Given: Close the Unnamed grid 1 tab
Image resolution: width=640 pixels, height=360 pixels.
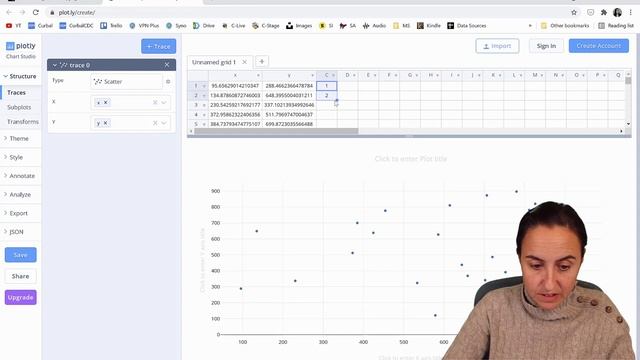Looking at the screenshot, I should click(x=244, y=62).
